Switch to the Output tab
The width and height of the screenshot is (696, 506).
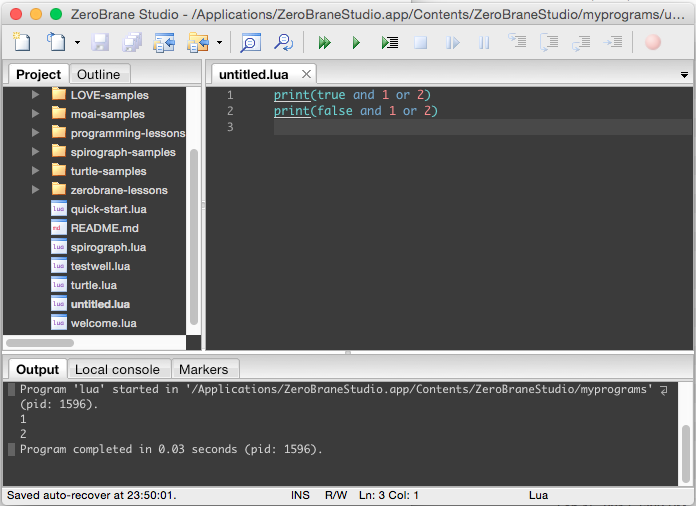point(38,369)
